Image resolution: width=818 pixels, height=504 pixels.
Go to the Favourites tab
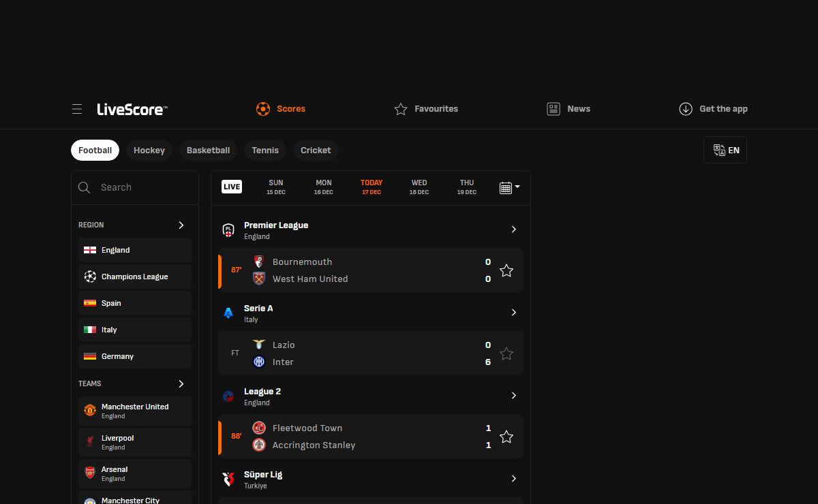(x=426, y=109)
